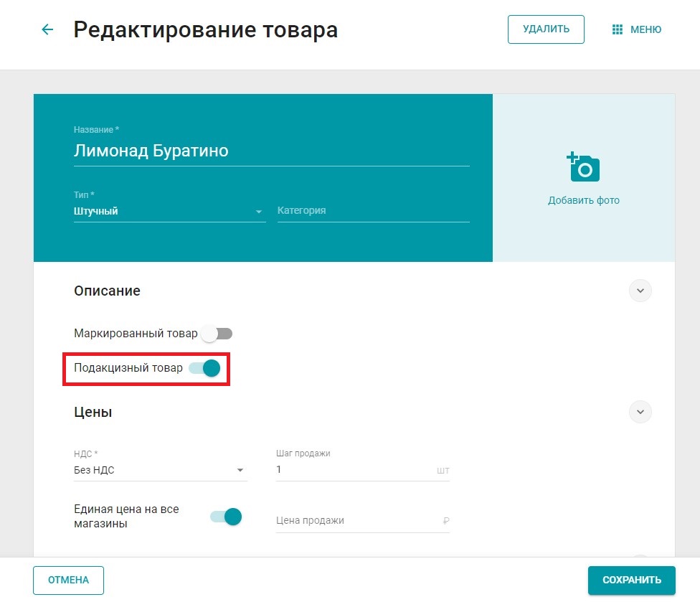Toggle the Маркированный товар switch
Image resolution: width=700 pixels, height=602 pixels.
coord(217,334)
